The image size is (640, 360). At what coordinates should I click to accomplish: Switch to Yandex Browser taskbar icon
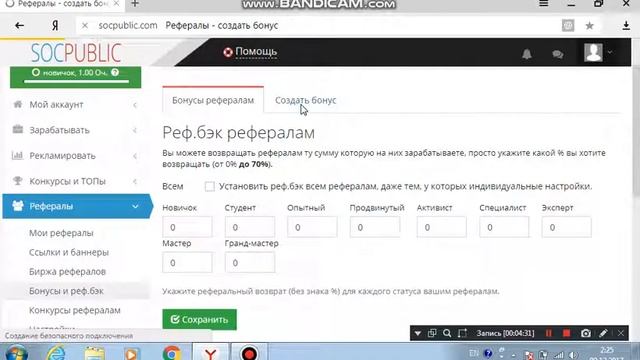pyautogui.click(x=210, y=353)
